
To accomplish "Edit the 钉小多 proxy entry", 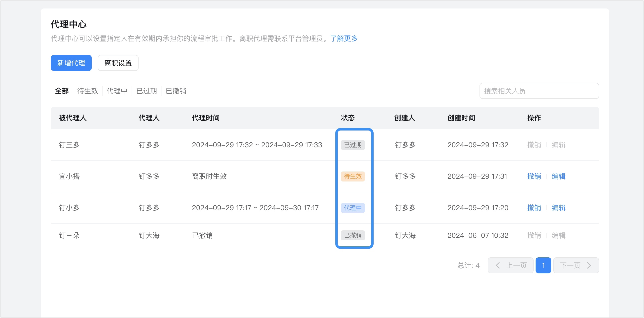I will coord(559,208).
